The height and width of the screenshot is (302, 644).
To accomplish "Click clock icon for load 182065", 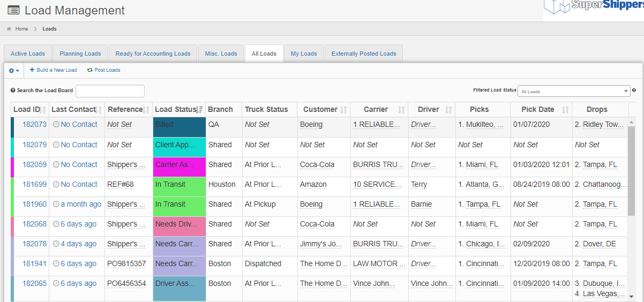I will point(56,283).
